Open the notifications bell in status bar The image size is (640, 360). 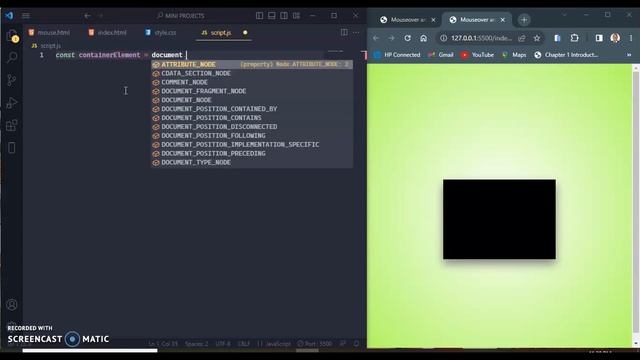click(356, 344)
